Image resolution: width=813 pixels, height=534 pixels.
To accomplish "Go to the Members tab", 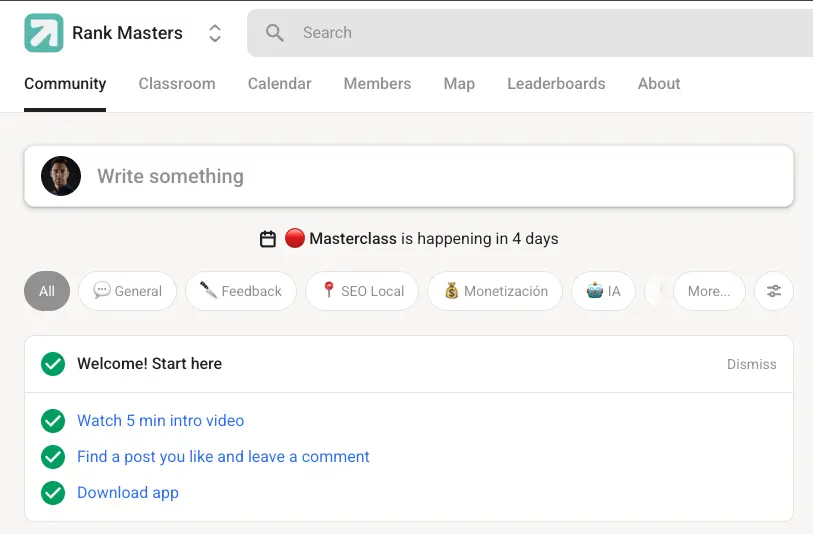I will pos(377,83).
